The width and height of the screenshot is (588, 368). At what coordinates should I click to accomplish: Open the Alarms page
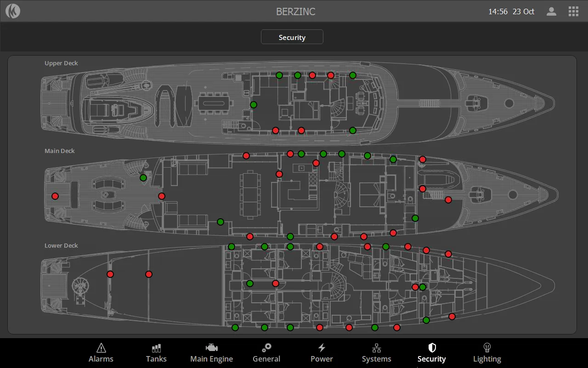[x=101, y=353]
